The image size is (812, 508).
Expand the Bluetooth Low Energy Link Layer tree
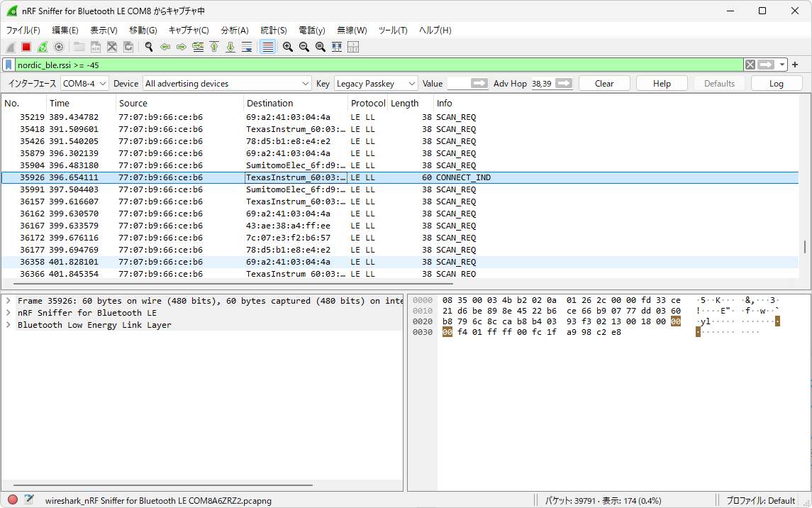point(8,325)
